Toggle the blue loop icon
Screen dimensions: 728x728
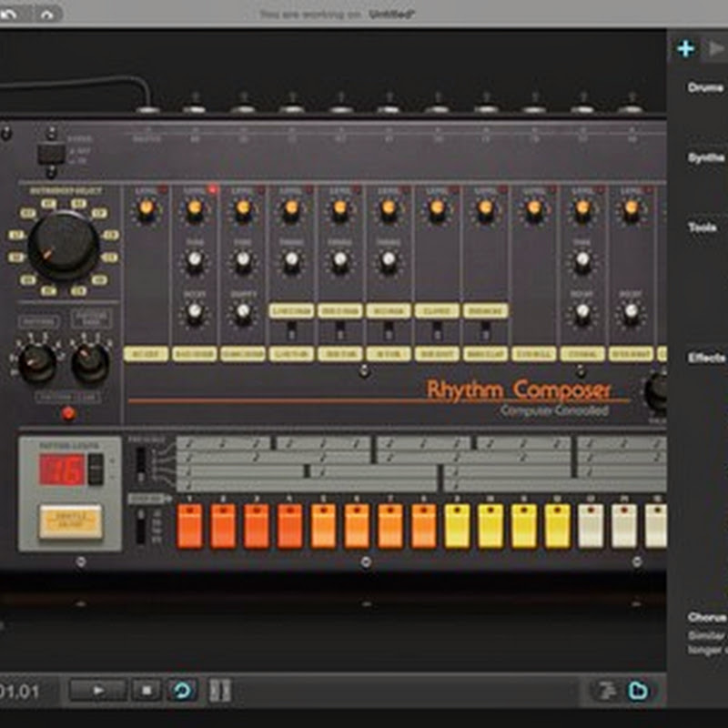183,690
